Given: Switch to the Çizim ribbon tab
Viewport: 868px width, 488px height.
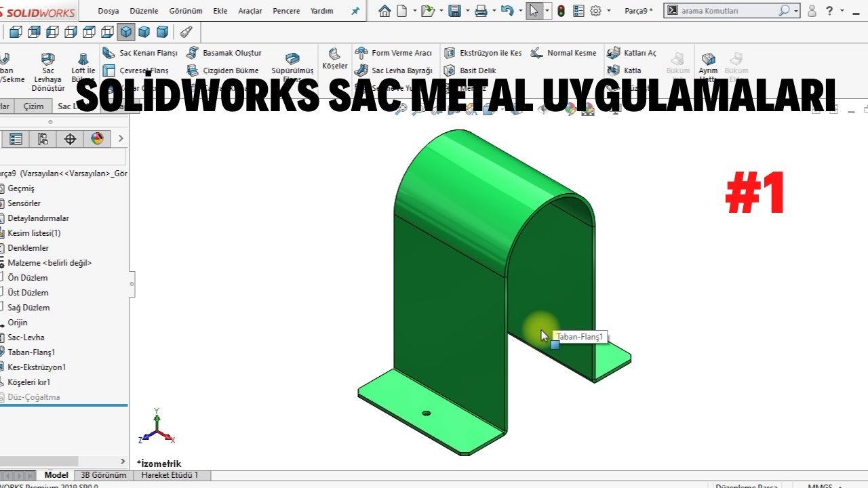Looking at the screenshot, I should [x=33, y=106].
